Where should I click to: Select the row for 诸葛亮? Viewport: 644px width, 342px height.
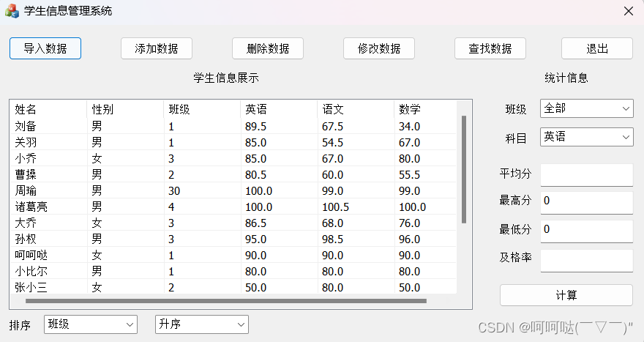[233, 207]
